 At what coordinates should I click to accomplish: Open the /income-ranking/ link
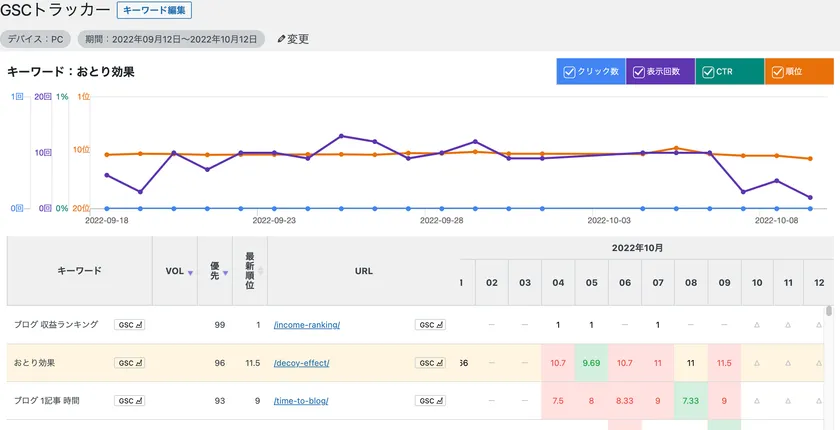(x=306, y=325)
